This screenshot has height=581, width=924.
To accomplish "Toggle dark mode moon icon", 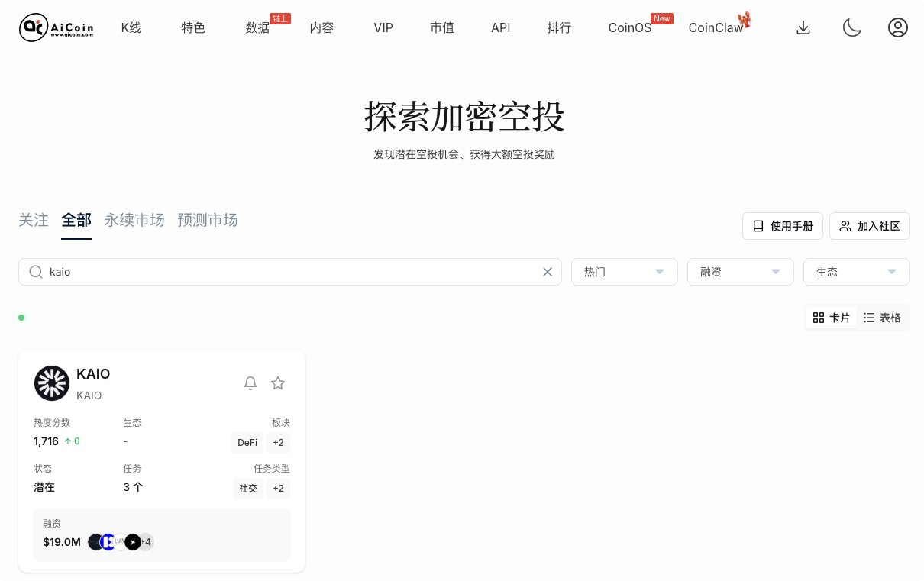I will point(851,28).
